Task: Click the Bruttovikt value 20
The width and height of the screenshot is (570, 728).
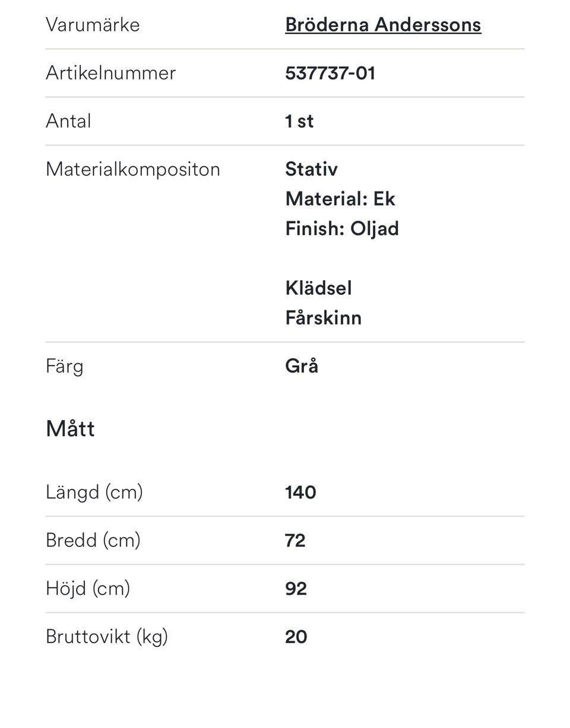Action: pyautogui.click(x=296, y=637)
